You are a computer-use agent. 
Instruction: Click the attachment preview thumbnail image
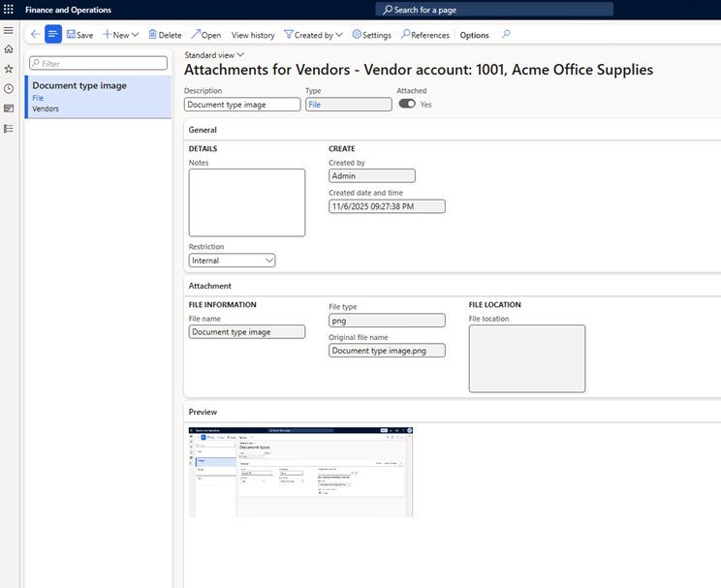(300, 472)
